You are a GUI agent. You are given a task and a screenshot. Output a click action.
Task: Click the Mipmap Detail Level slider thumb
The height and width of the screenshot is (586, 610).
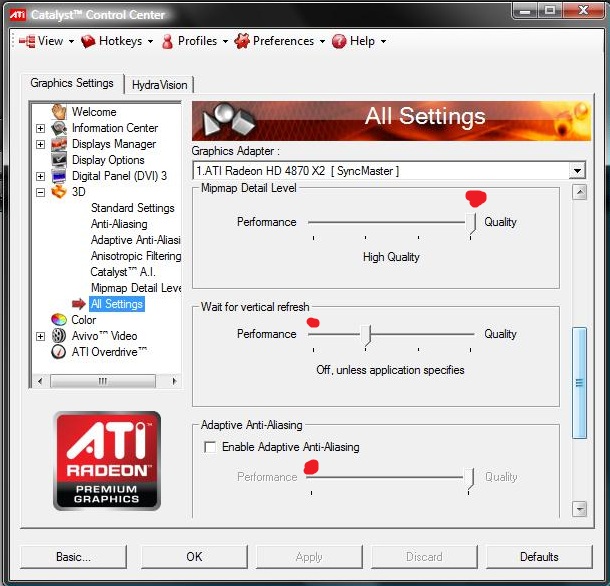471,222
